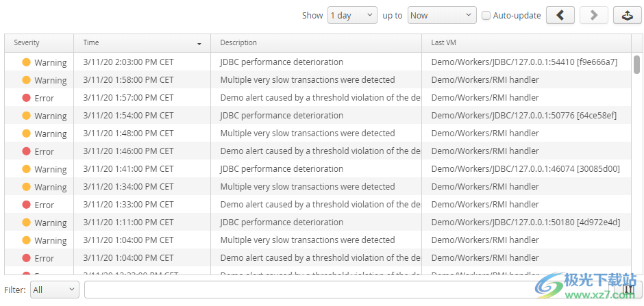Open the Filter 'All' dropdown
This screenshot has height=306, width=644.
point(55,290)
